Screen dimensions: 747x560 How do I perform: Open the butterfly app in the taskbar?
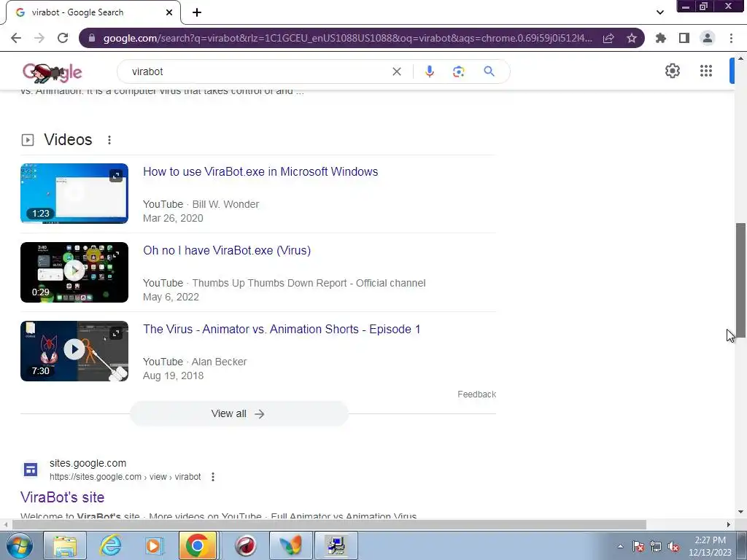pyautogui.click(x=290, y=545)
